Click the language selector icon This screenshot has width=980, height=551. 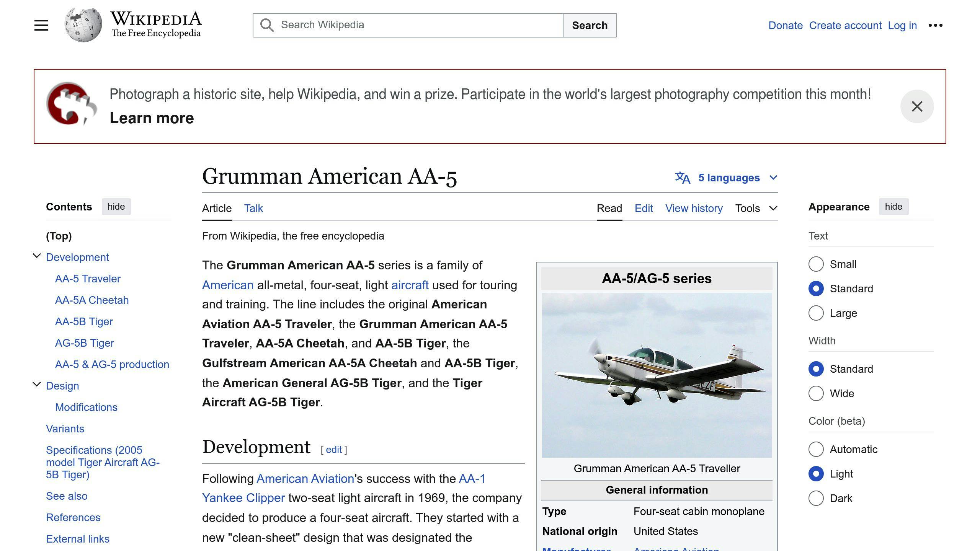click(x=682, y=177)
